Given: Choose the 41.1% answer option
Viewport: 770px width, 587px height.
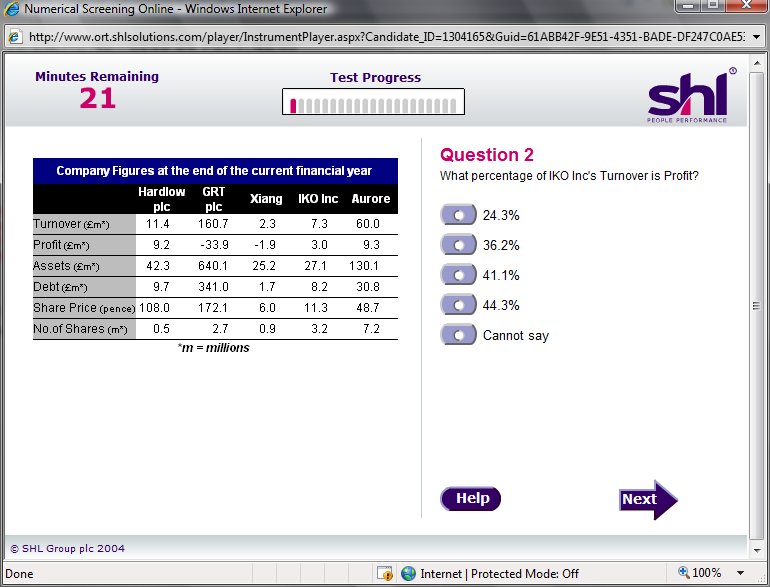Looking at the screenshot, I should tap(459, 275).
